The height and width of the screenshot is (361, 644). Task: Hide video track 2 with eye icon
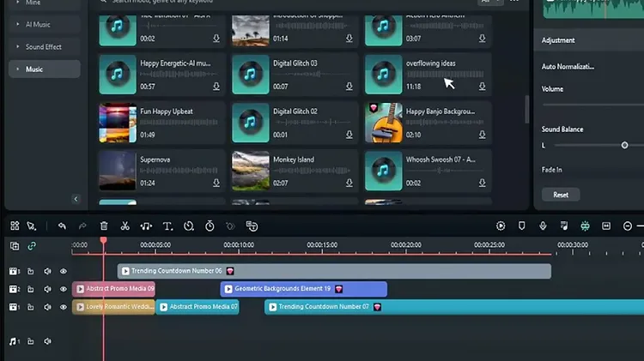click(x=64, y=289)
